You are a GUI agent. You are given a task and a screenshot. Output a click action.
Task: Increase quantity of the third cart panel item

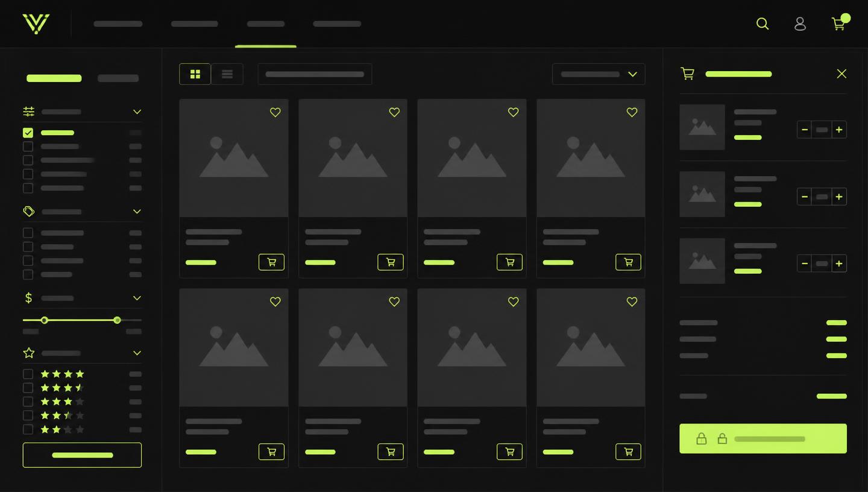(839, 263)
